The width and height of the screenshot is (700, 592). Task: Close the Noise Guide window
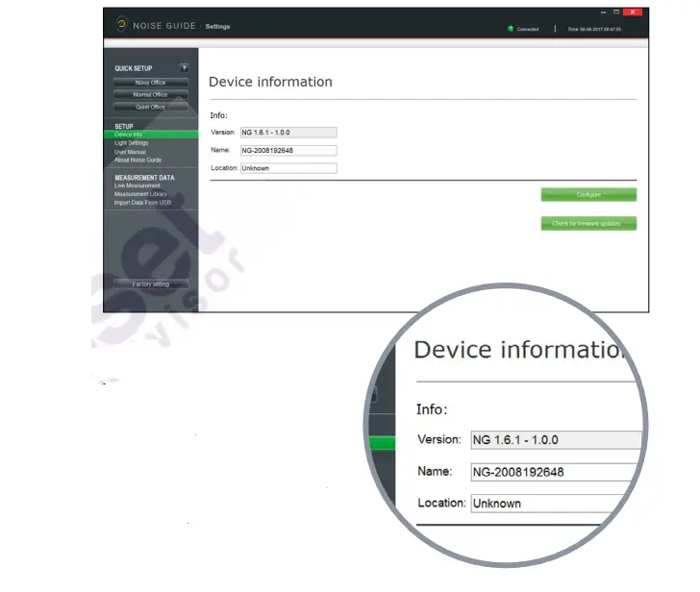coord(633,12)
